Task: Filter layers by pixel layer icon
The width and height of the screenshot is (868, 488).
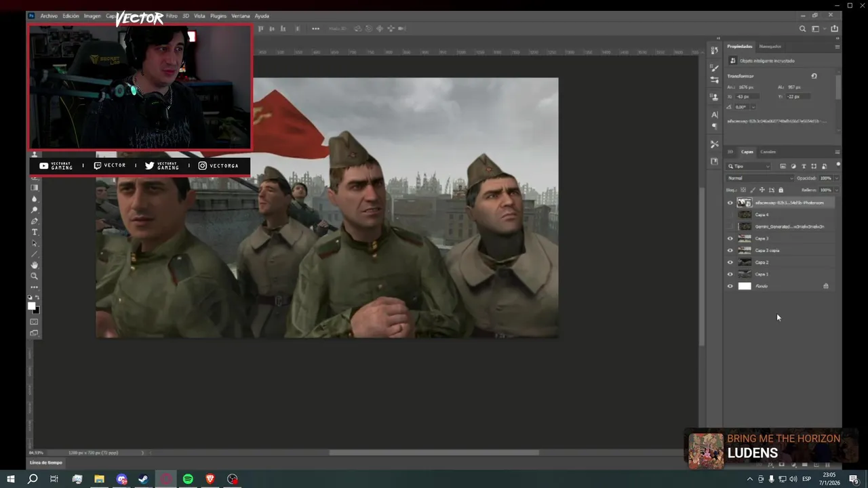Action: pos(783,166)
